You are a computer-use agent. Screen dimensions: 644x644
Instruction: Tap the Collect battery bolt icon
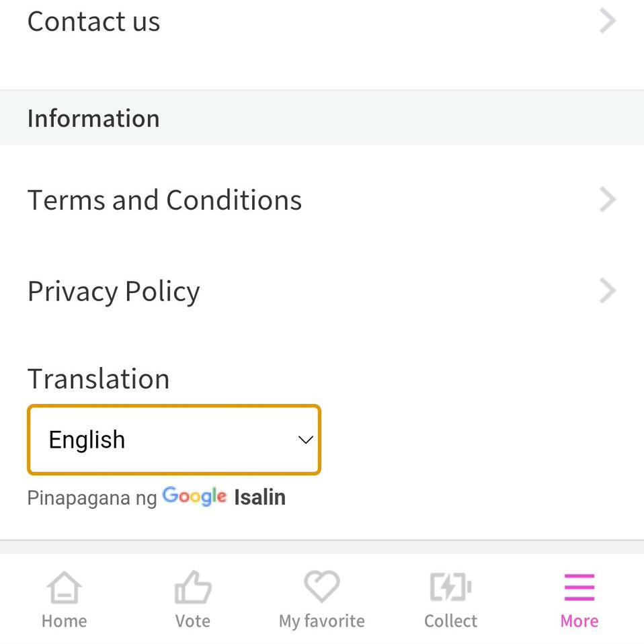click(x=450, y=588)
